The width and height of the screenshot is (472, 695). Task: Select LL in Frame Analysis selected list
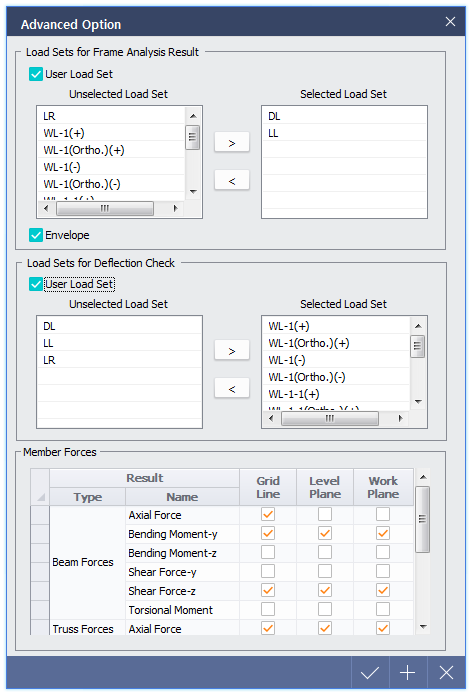coord(344,133)
